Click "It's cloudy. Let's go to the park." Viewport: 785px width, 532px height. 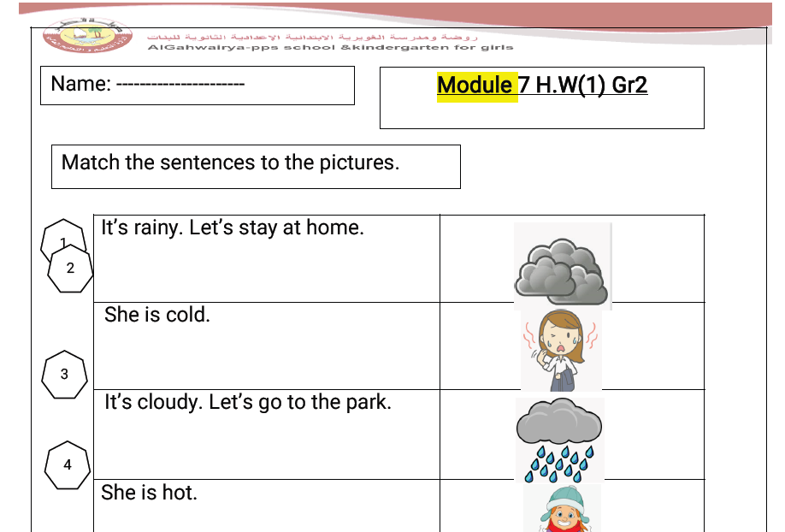coord(247,402)
